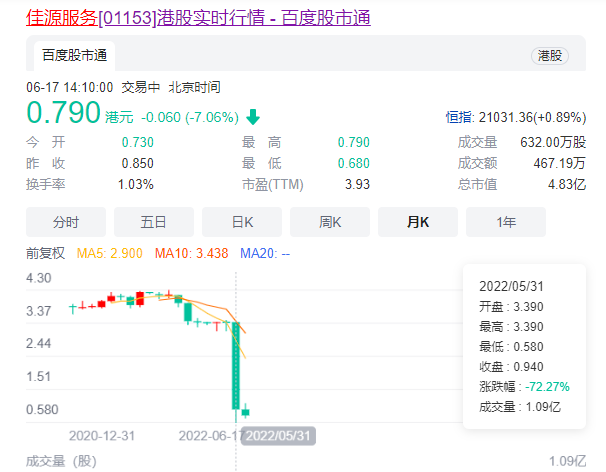Image resolution: width=606 pixels, height=472 pixels.
Task: Click the MA10: 3.438 indicator
Action: pos(192,253)
